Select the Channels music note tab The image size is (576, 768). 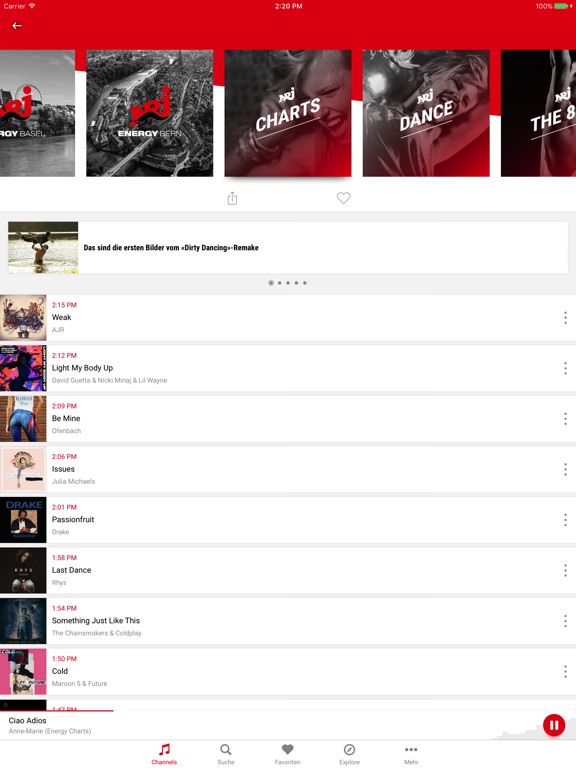(x=164, y=754)
